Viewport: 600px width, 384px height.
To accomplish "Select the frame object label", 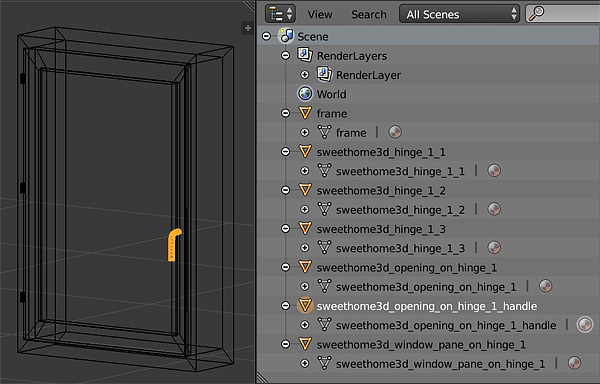I will (x=332, y=114).
